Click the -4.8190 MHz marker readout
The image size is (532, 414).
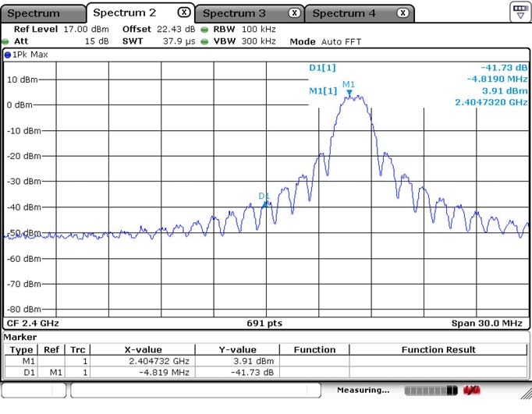(x=497, y=79)
